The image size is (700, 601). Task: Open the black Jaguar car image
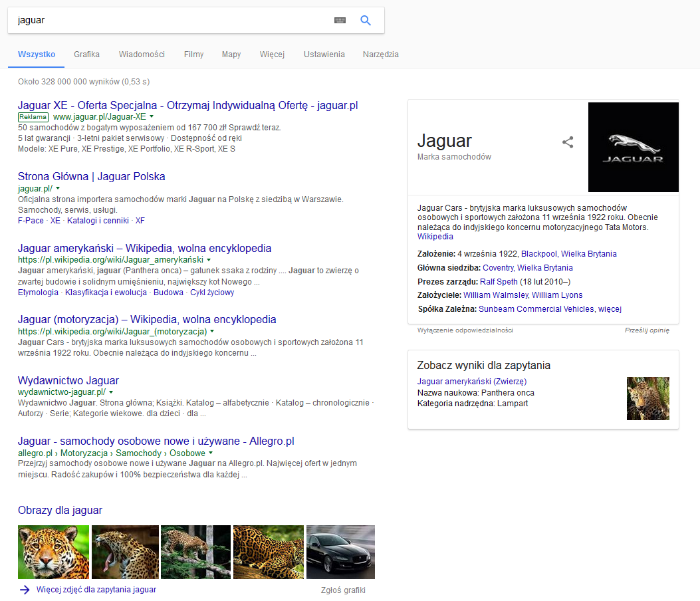point(340,552)
